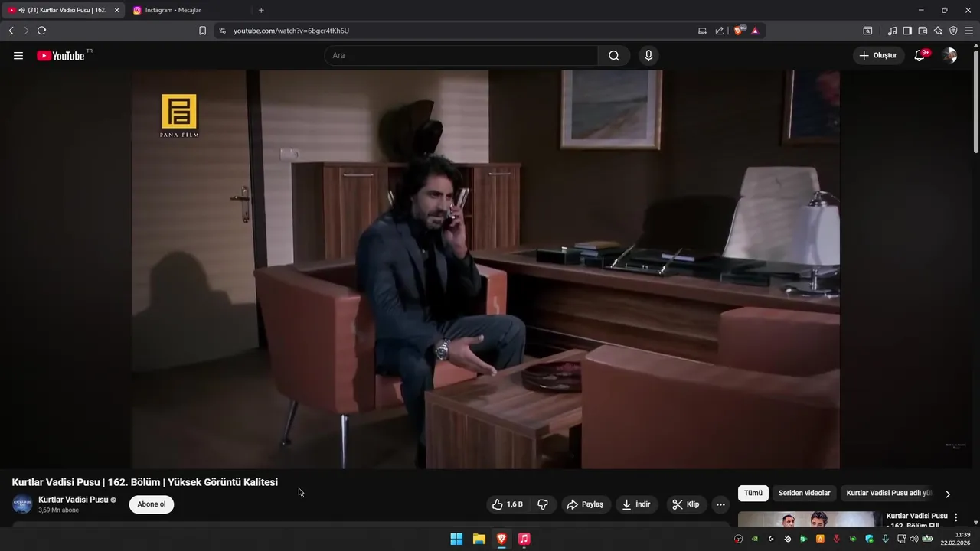This screenshot has width=980, height=551.
Task: Click the install/cast screen icon in address bar
Action: tap(702, 31)
